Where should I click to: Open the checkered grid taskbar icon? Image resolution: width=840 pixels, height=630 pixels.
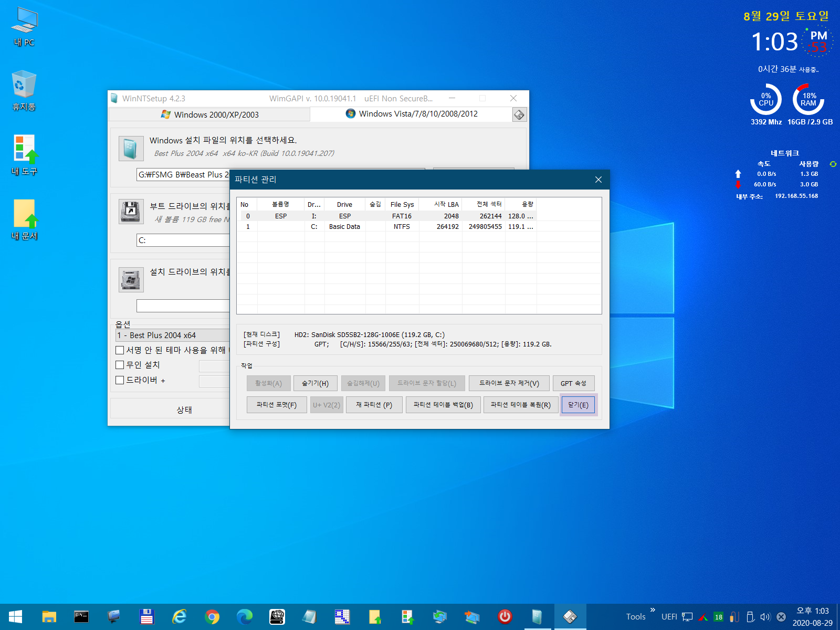click(x=342, y=617)
